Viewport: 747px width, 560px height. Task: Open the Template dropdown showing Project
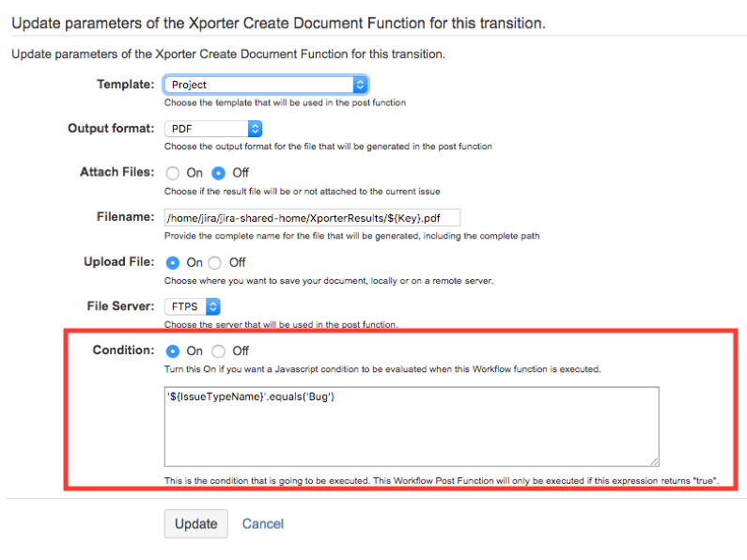(266, 85)
